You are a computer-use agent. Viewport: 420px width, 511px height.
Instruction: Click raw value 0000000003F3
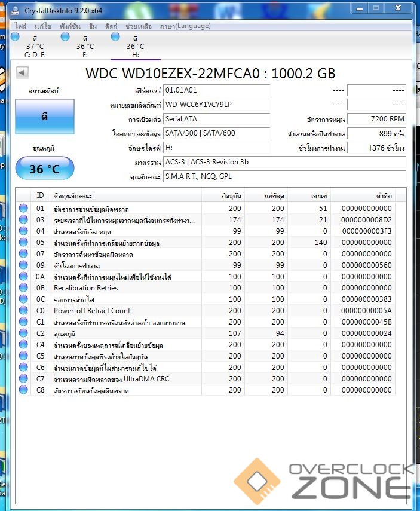point(367,231)
